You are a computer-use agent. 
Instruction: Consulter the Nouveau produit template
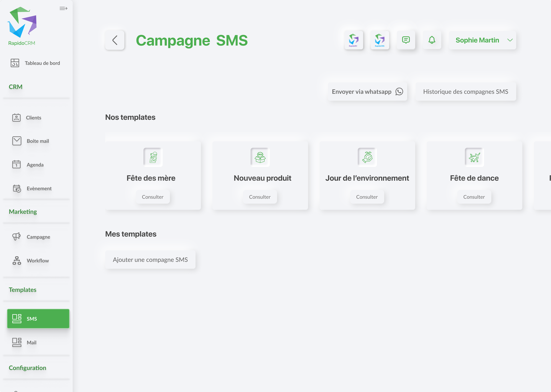pyautogui.click(x=260, y=197)
